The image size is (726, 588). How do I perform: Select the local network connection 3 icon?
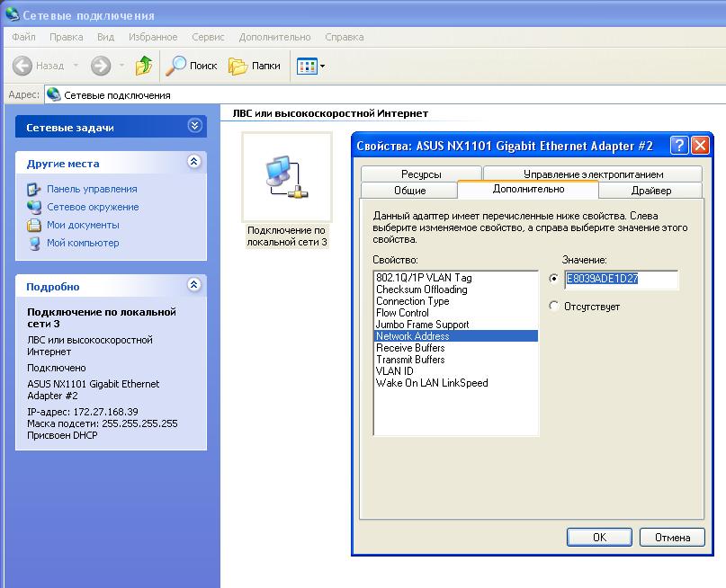pyautogui.click(x=287, y=177)
